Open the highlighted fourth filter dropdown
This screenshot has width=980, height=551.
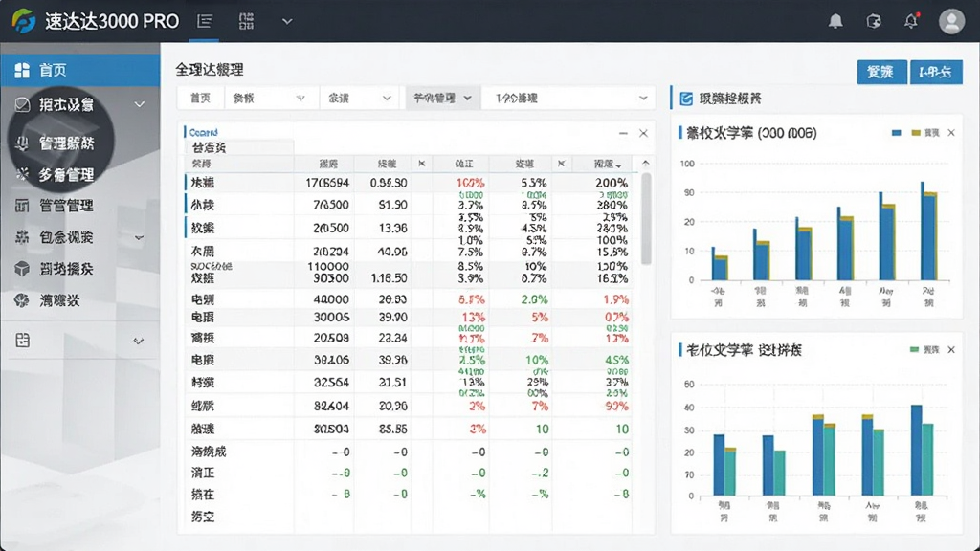coord(442,99)
